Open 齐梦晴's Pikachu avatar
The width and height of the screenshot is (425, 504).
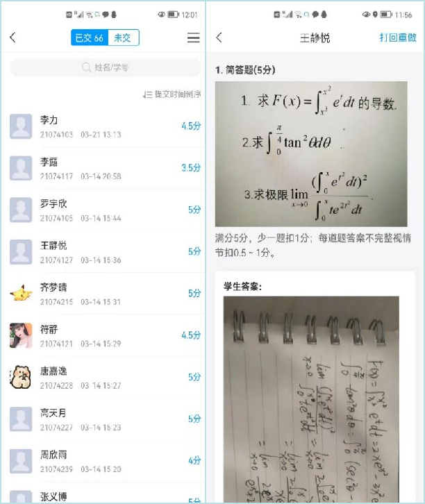[21, 294]
